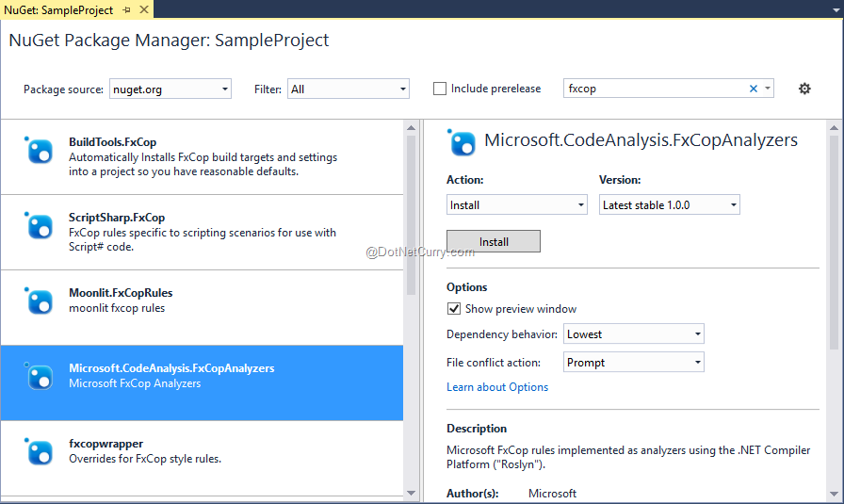Click 'moonlit fxcop rules' description text
Screen dimensions: 844x504
tap(117, 308)
